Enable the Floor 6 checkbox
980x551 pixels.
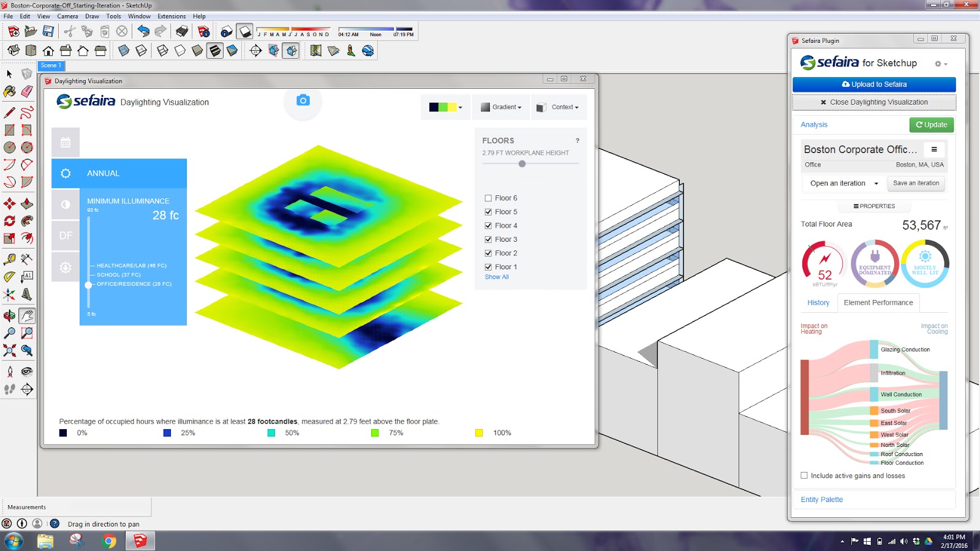(x=488, y=198)
